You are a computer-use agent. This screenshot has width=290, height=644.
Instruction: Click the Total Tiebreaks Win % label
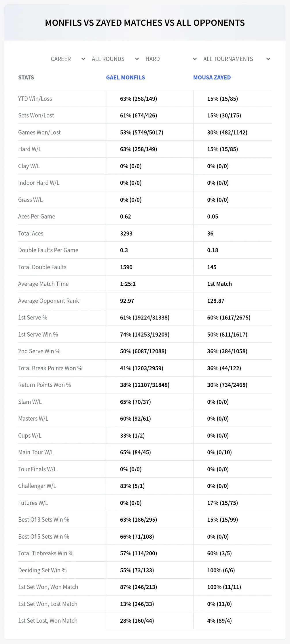[46, 553]
